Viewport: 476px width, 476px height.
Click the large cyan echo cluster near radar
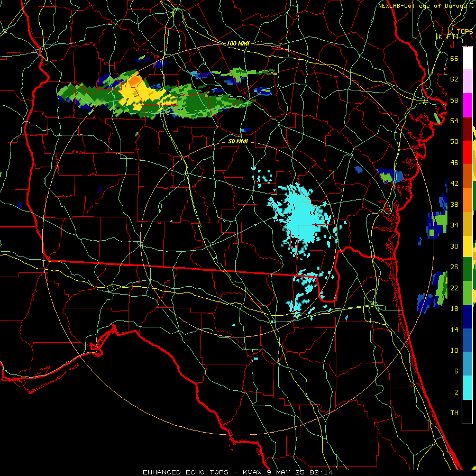[300, 217]
